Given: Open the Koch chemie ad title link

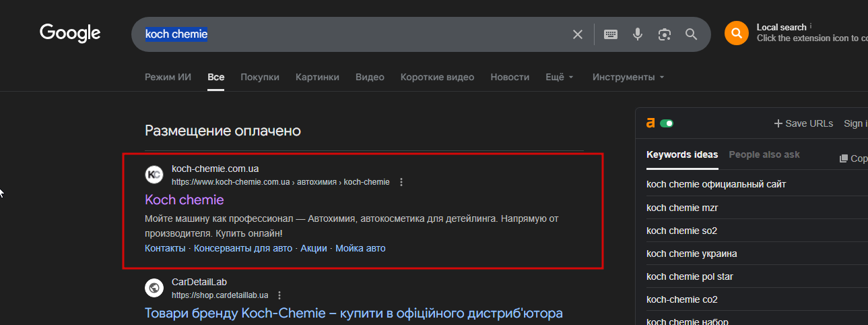Looking at the screenshot, I should click(x=185, y=200).
